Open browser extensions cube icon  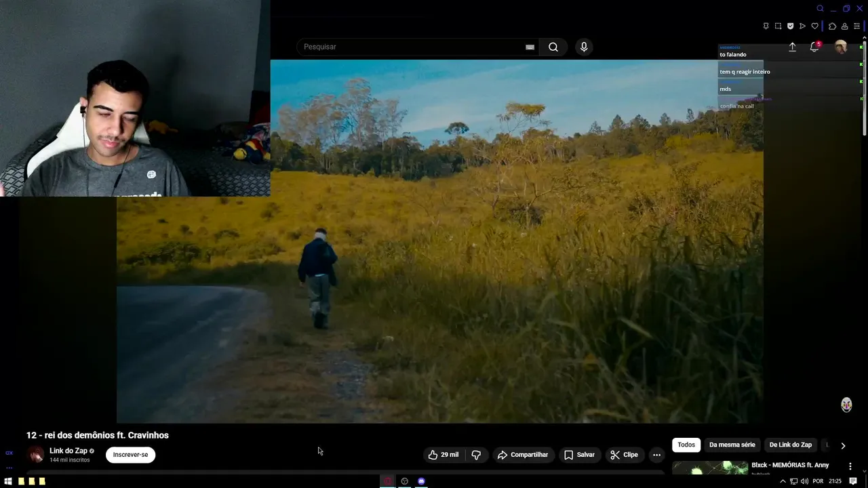832,26
